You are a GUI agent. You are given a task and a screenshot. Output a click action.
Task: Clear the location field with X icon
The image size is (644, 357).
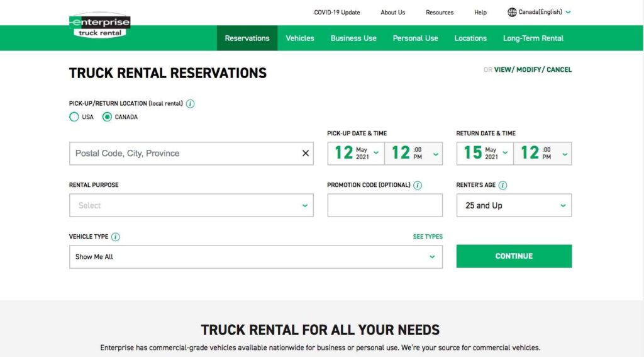coord(306,153)
